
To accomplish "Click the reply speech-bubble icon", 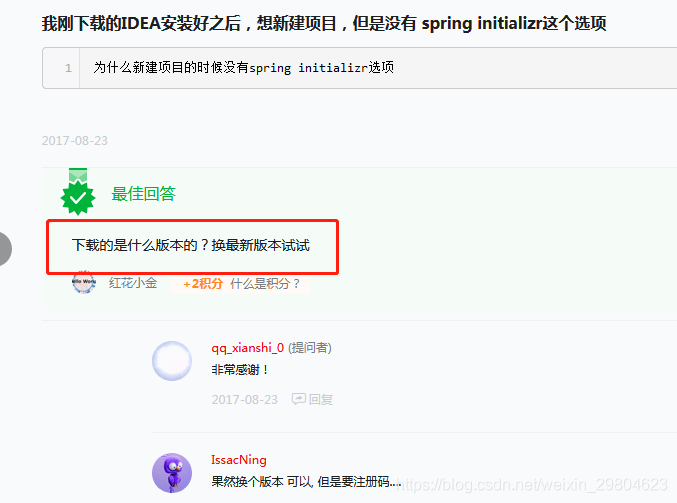I will [x=298, y=399].
